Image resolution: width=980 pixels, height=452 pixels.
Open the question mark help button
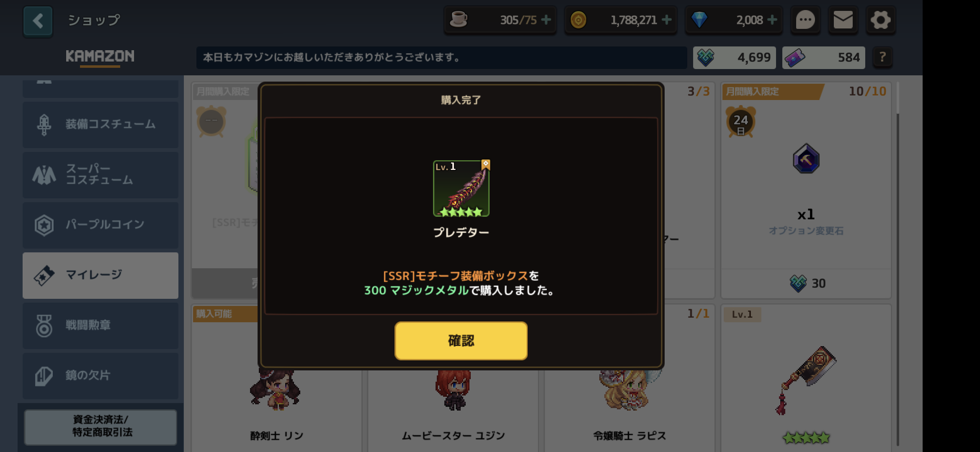click(882, 57)
